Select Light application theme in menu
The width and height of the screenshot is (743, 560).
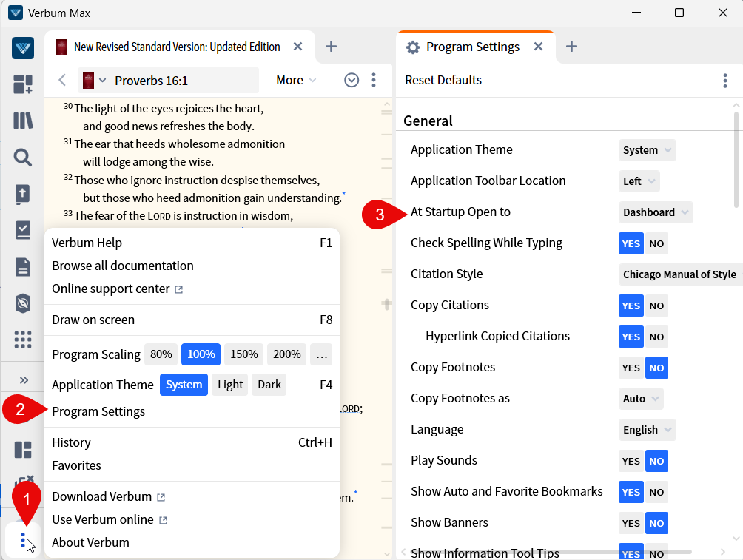point(230,385)
